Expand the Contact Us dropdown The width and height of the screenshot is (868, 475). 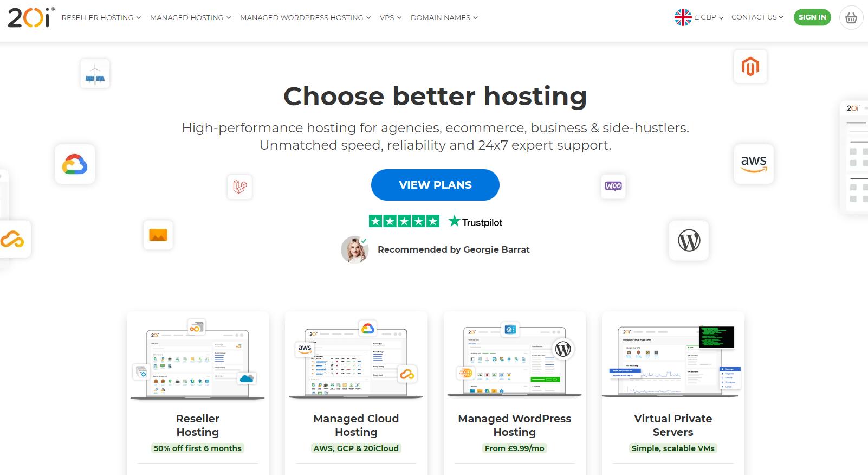click(757, 17)
